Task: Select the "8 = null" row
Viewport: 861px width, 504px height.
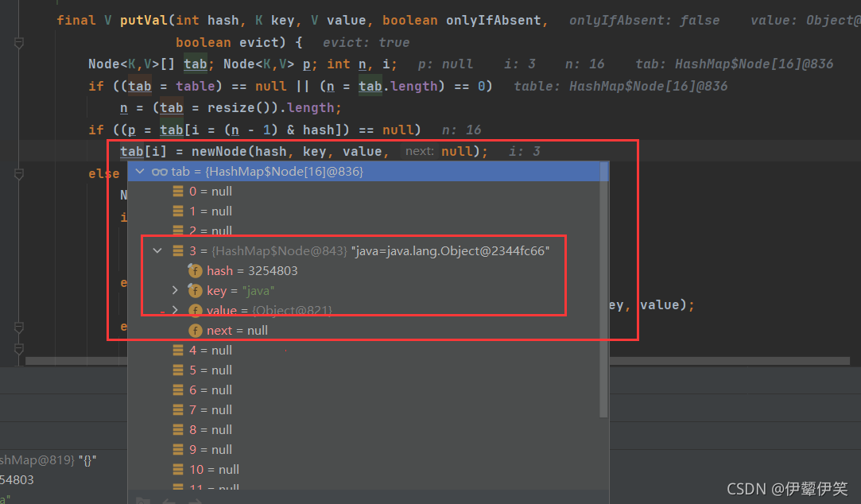Action: [x=364, y=429]
